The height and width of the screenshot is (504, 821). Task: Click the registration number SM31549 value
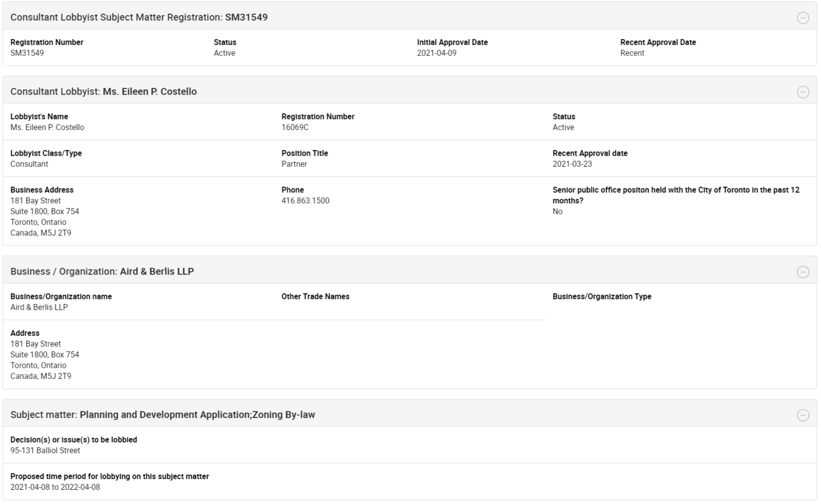(x=27, y=53)
